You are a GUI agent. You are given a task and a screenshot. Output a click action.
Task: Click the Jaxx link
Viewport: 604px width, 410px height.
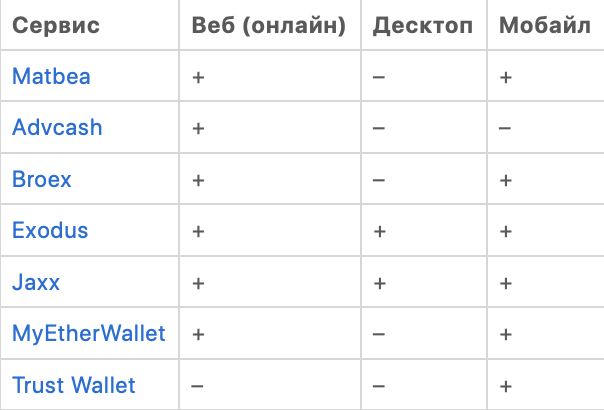36,283
